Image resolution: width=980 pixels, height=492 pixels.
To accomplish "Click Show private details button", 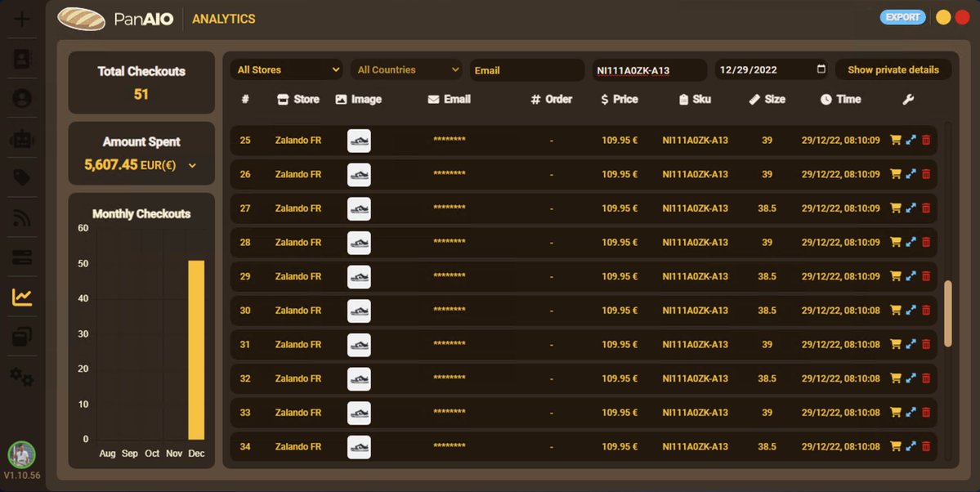I will (x=893, y=70).
